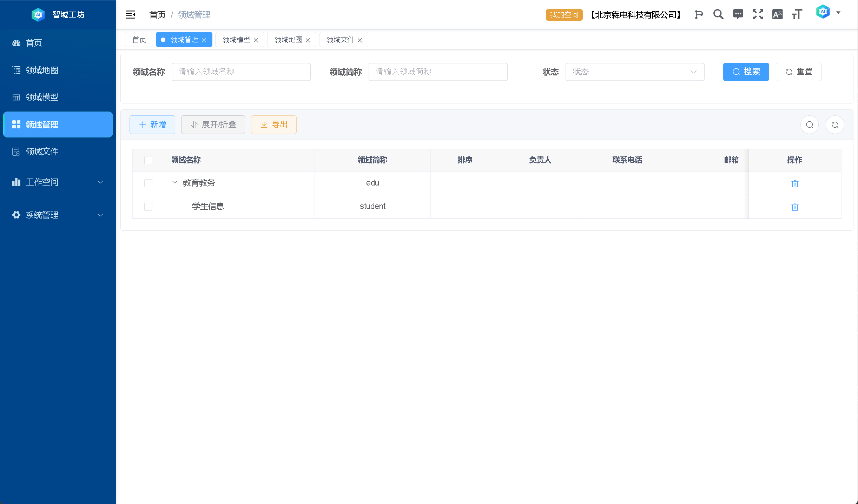
Task: Delete the 教育教务 row with its trash icon
Action: click(795, 183)
